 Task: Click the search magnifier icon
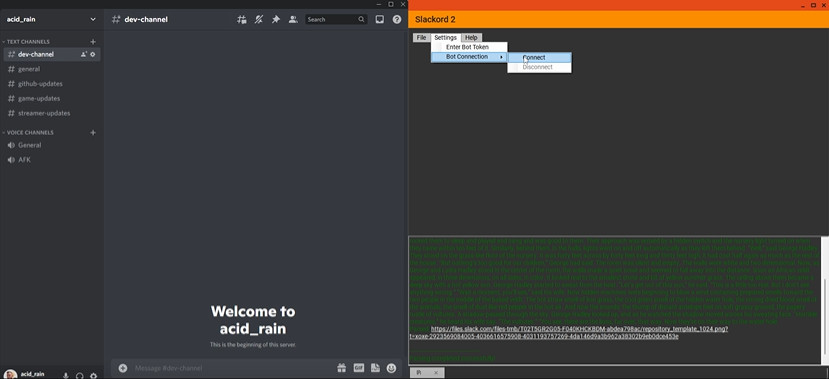(x=362, y=20)
